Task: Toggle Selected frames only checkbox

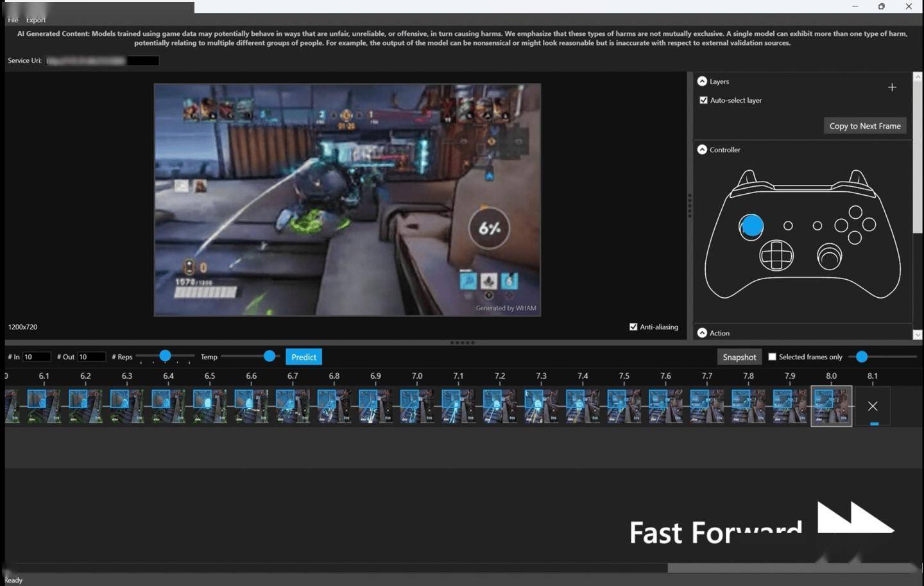Action: pos(773,357)
